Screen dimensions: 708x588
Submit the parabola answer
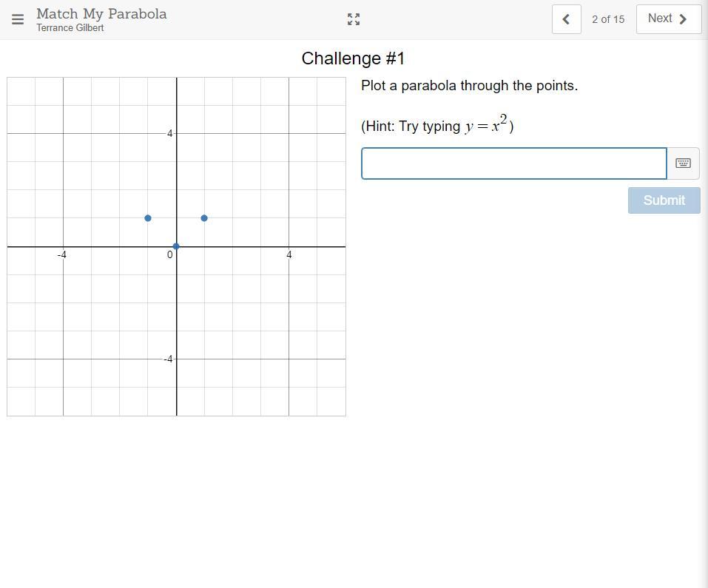[x=664, y=200]
